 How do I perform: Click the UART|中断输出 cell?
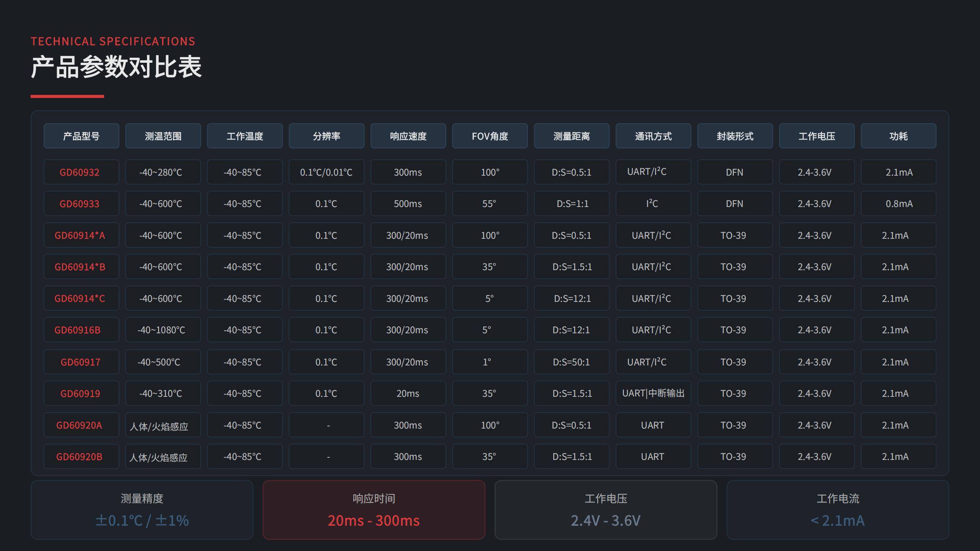pos(653,393)
